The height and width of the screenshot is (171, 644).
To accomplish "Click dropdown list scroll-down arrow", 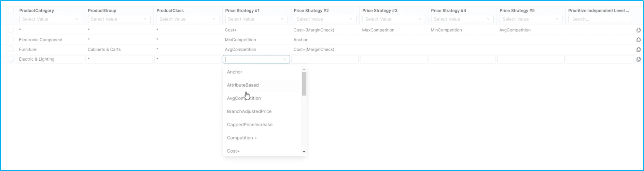I will tap(304, 152).
